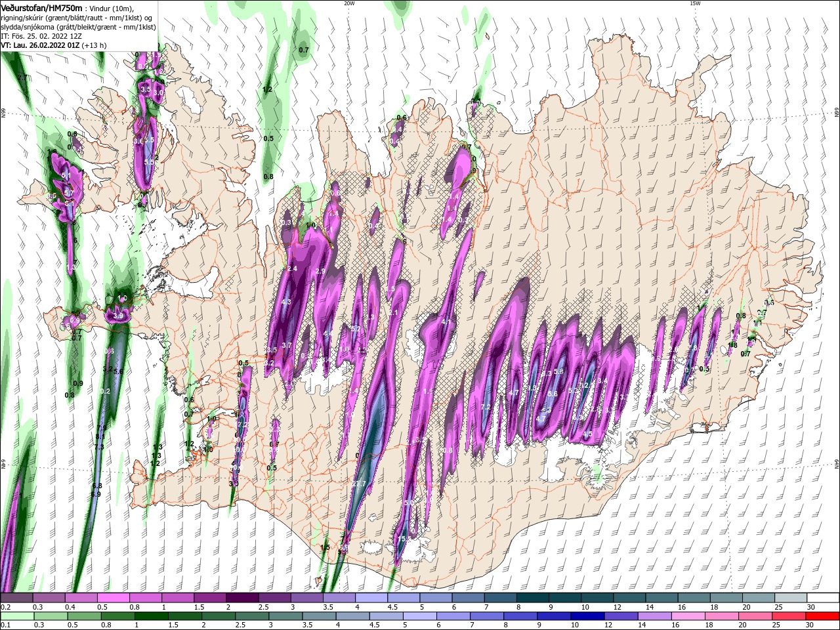Pick the upper legend swatch between 0.4 and 0.5

coord(81,598)
